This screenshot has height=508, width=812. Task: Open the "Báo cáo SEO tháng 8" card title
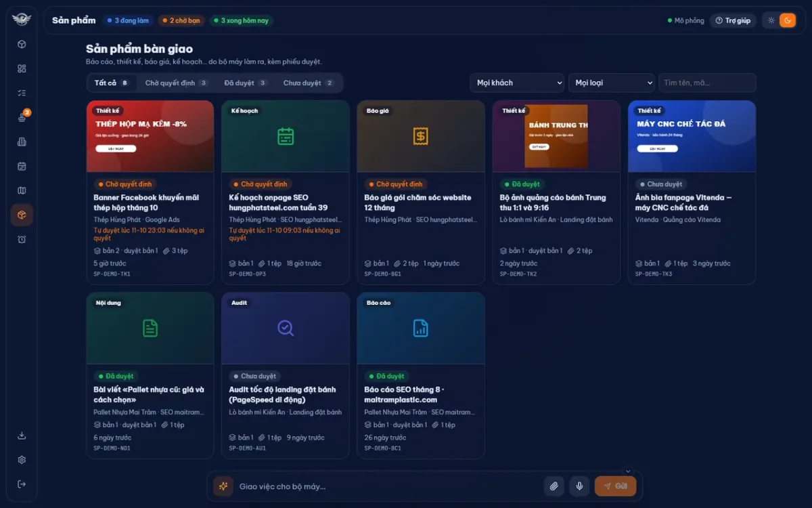(x=404, y=395)
